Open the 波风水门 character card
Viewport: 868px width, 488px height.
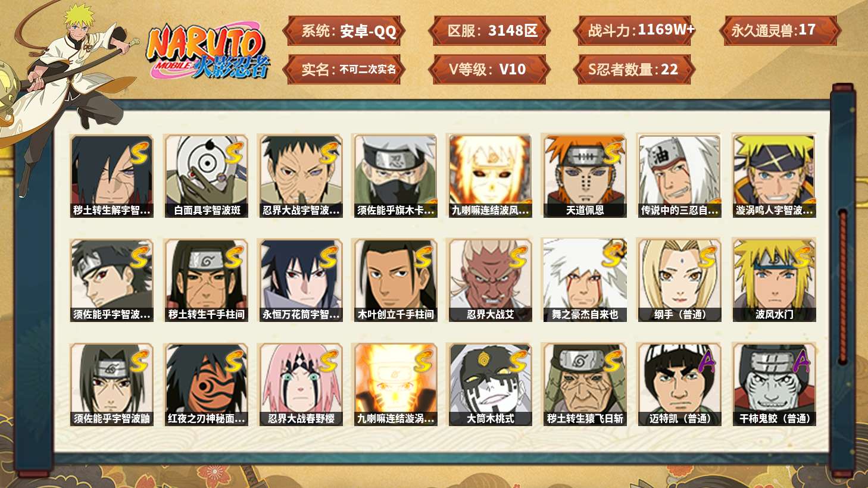(774, 280)
